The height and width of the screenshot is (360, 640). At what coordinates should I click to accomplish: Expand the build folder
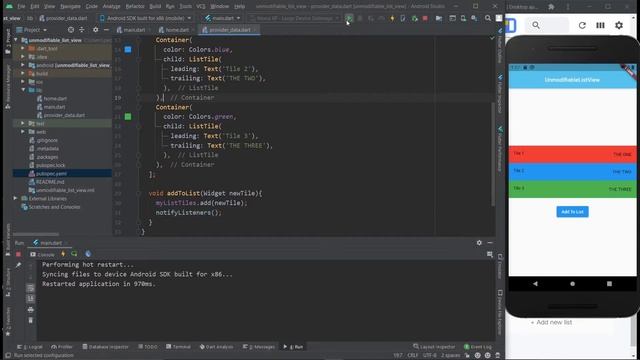point(23,73)
